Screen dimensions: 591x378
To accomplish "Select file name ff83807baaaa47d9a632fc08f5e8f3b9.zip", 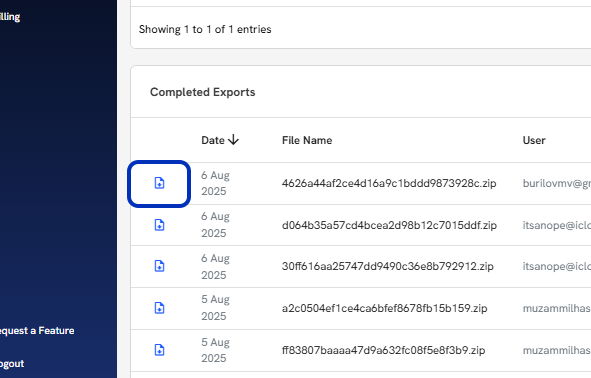I will [x=383, y=350].
